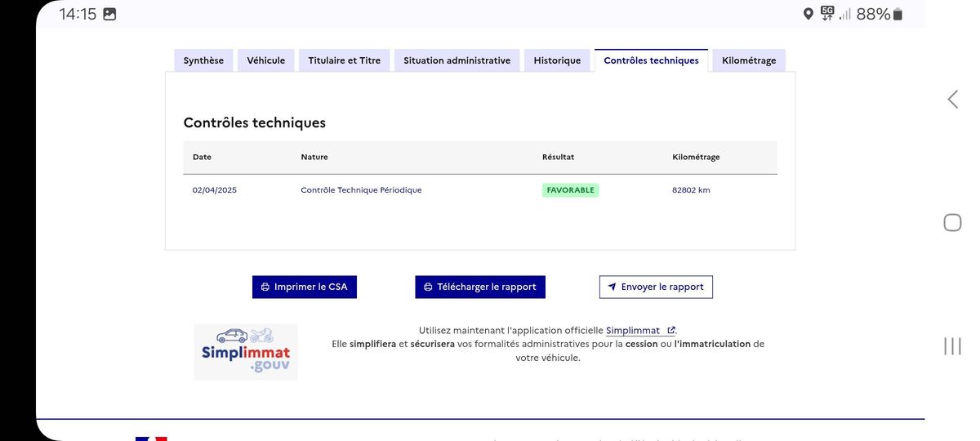The image size is (980, 441).
Task: Tap the 5G network indicator
Action: point(827,13)
